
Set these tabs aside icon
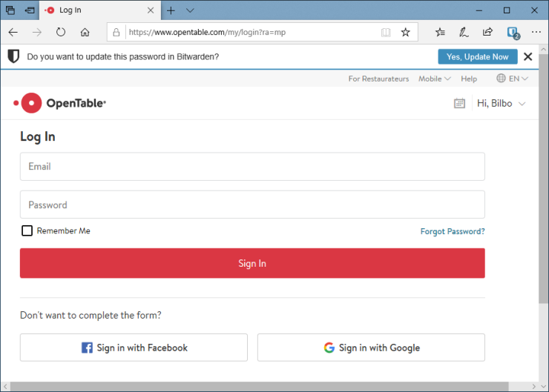pyautogui.click(x=30, y=10)
